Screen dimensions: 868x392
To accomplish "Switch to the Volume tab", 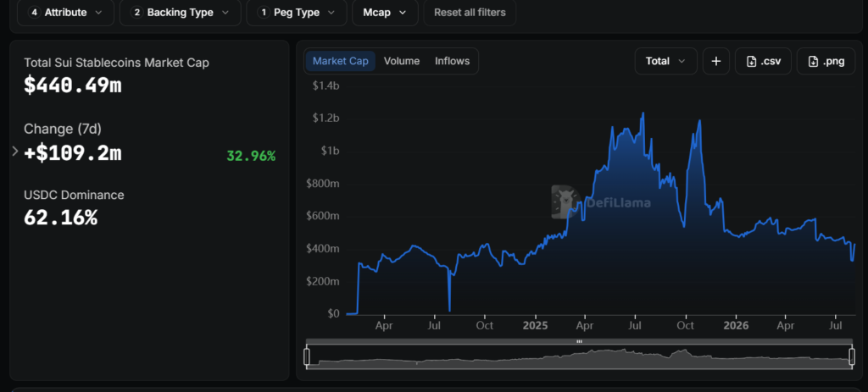I will [402, 61].
